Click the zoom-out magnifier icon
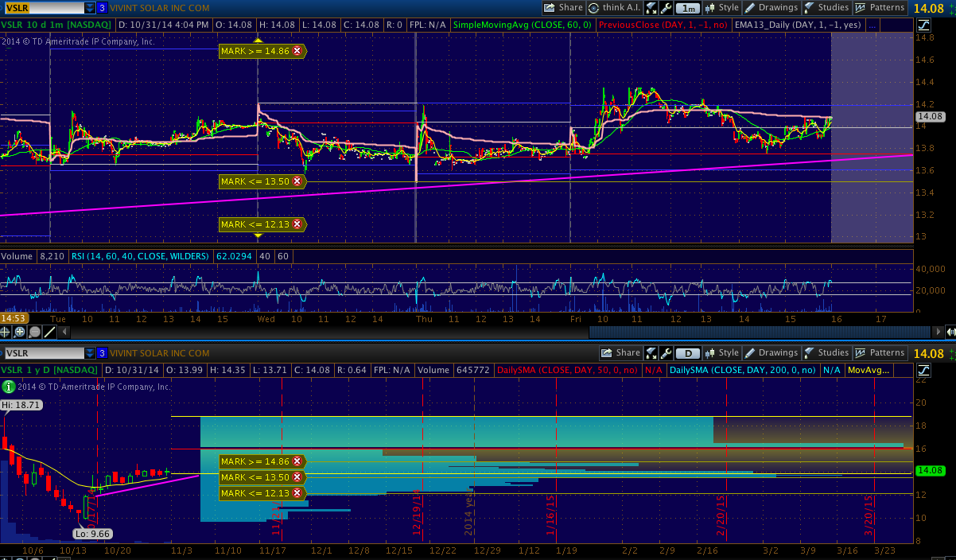Viewport: 956px width, 560px height. click(35, 332)
